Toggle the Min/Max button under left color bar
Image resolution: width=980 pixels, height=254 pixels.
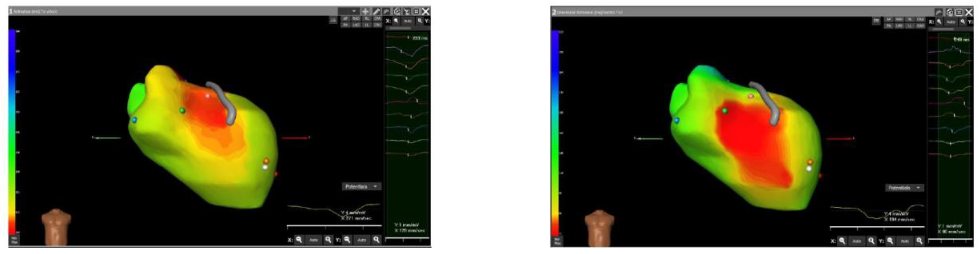(x=14, y=240)
